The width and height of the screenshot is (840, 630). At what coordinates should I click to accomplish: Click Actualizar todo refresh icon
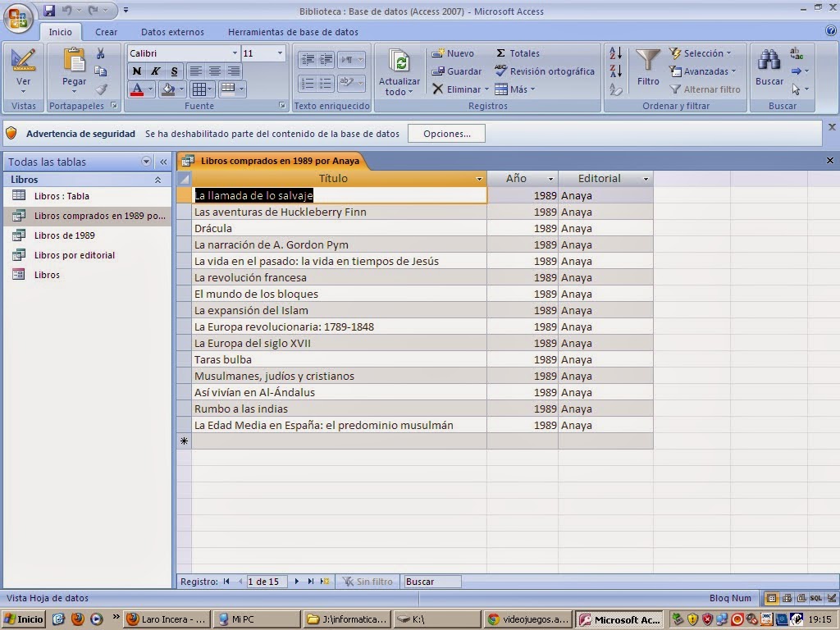[x=400, y=62]
